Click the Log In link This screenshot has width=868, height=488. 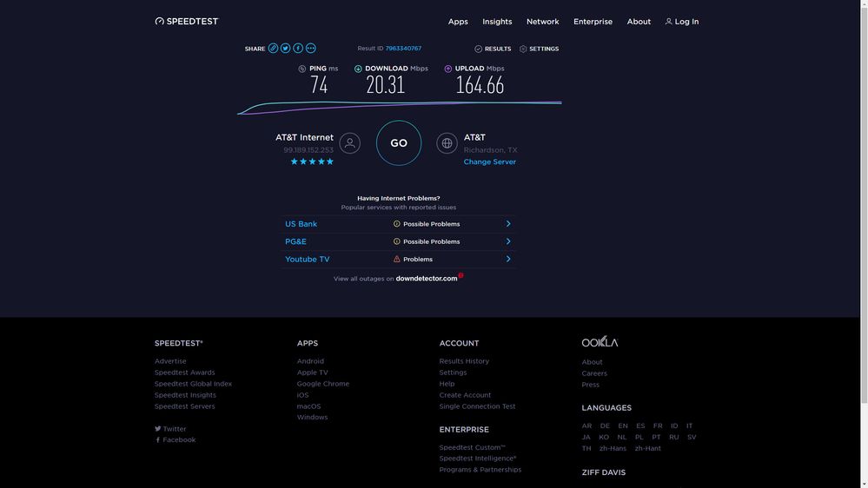point(682,22)
